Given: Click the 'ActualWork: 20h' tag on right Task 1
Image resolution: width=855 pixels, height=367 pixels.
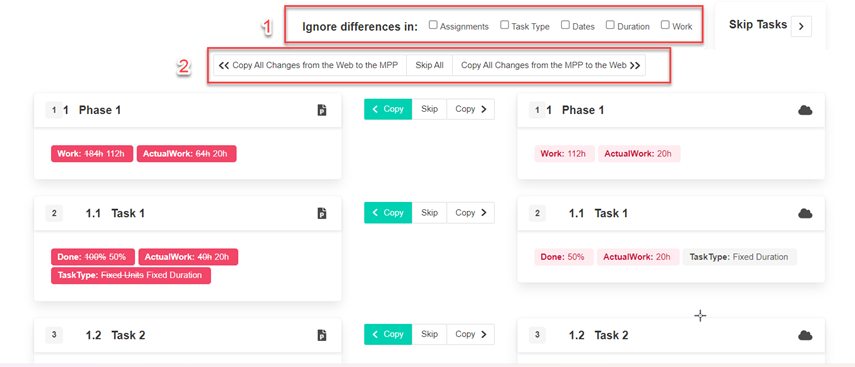Looking at the screenshot, I should [639, 257].
